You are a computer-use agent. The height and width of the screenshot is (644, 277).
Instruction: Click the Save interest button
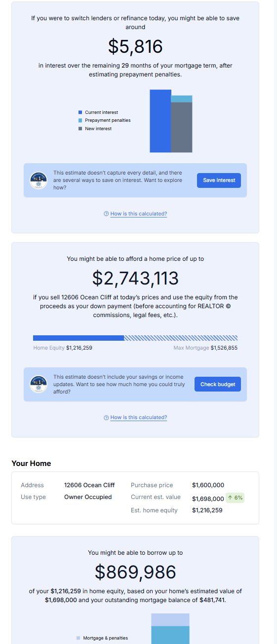click(219, 180)
